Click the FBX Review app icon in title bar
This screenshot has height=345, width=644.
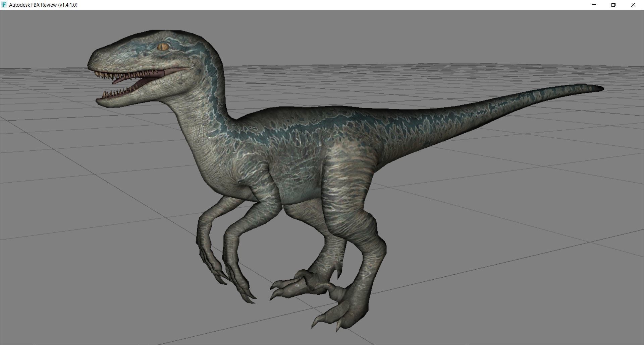point(4,5)
